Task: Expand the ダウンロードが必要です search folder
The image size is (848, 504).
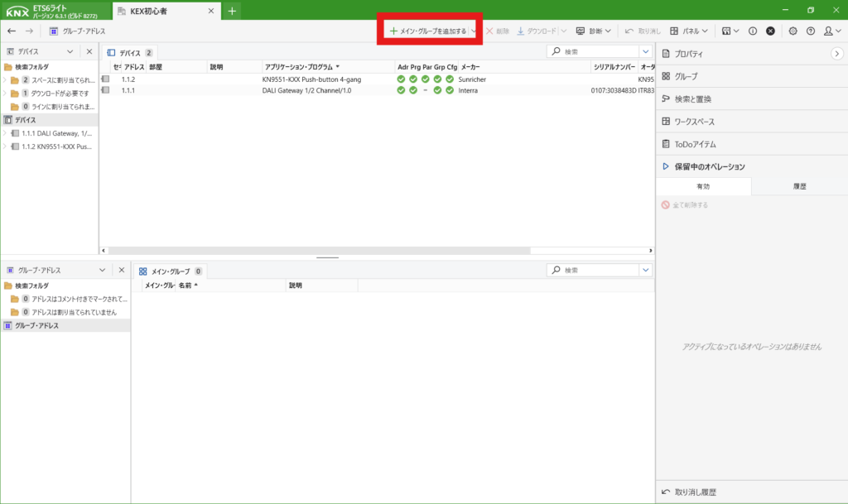Action: [5, 94]
